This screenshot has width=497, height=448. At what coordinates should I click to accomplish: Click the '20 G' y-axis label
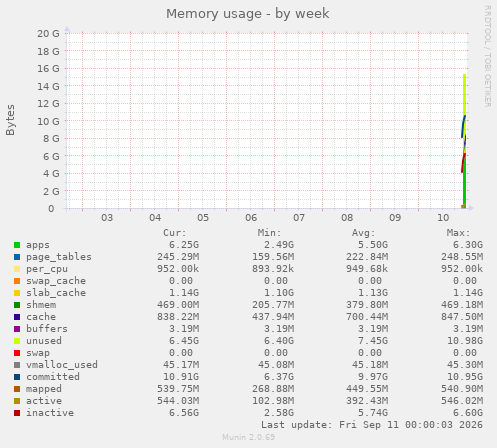click(x=48, y=34)
